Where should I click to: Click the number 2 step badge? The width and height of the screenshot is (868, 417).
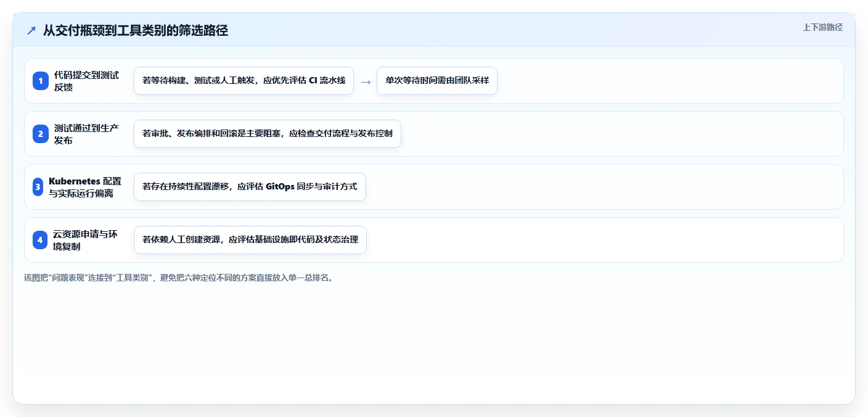click(41, 134)
